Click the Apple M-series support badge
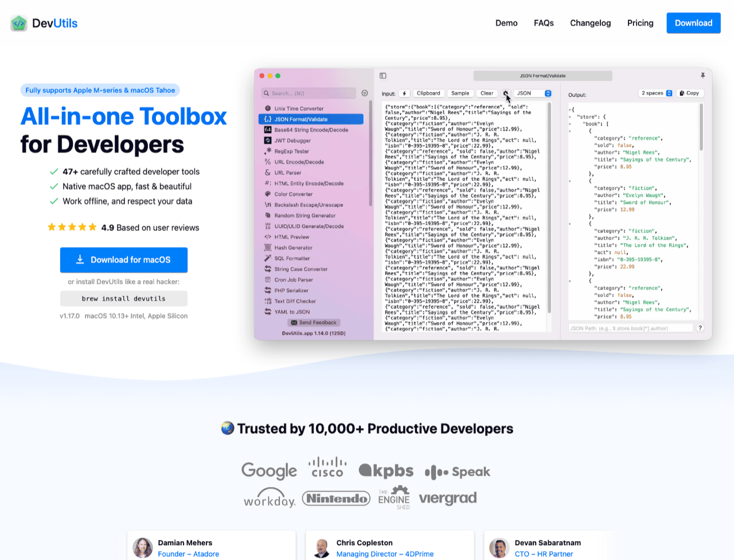Image resolution: width=734 pixels, height=560 pixels. tap(100, 90)
